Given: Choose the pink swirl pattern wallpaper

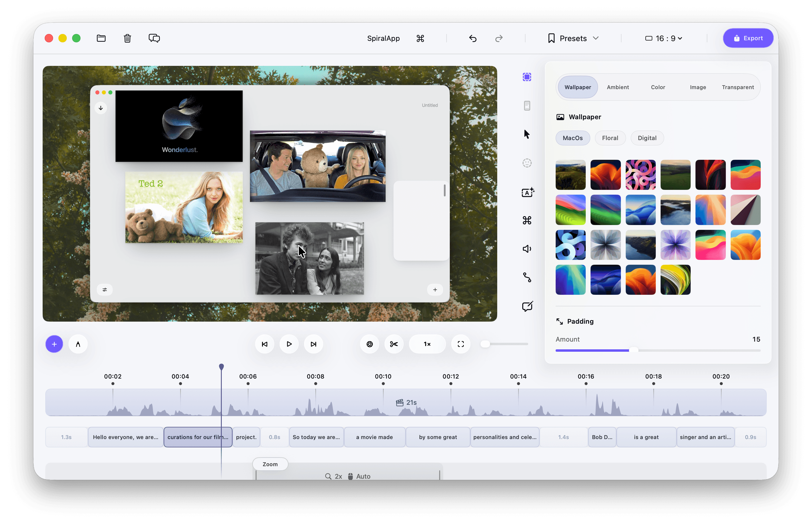Looking at the screenshot, I should (x=641, y=175).
